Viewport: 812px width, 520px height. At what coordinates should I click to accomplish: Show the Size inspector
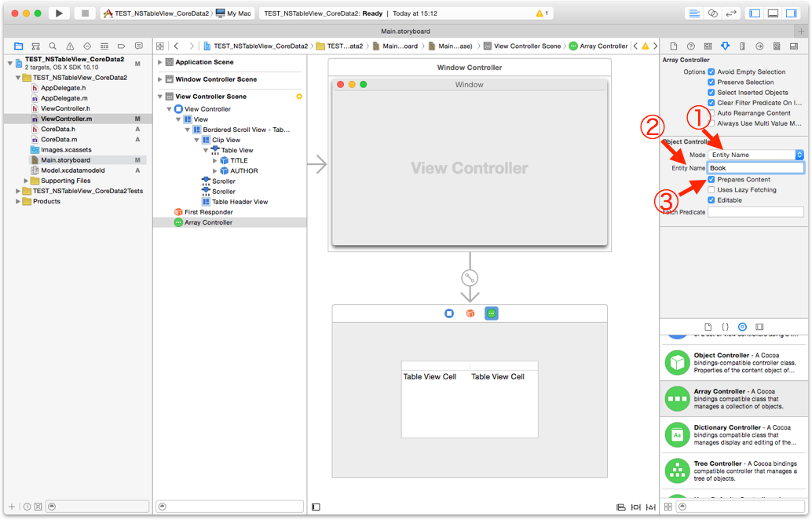(742, 46)
